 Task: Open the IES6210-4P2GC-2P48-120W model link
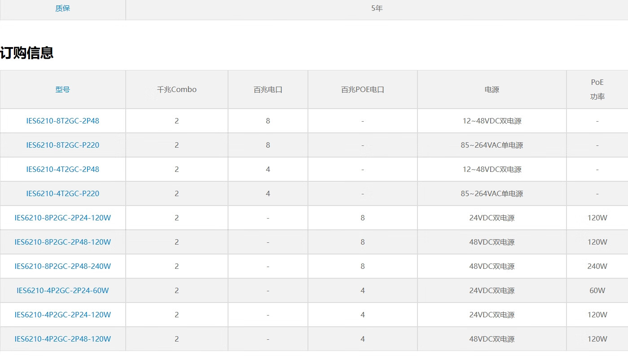tap(63, 339)
